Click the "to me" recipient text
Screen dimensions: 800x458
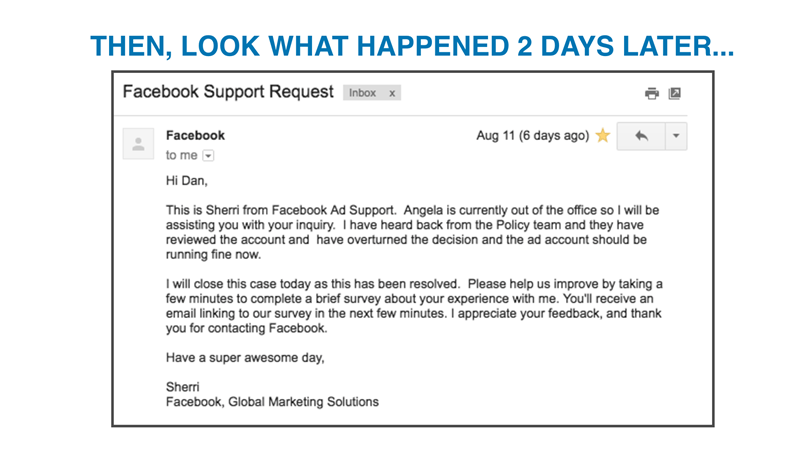click(x=181, y=156)
